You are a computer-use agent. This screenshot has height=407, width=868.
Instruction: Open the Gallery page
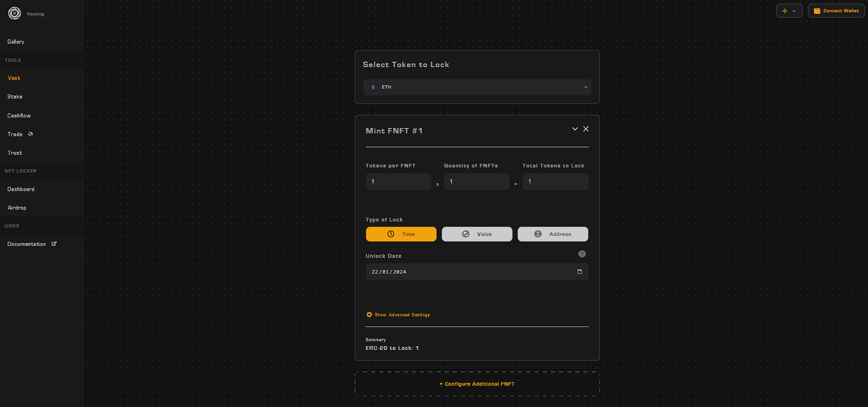coord(16,42)
